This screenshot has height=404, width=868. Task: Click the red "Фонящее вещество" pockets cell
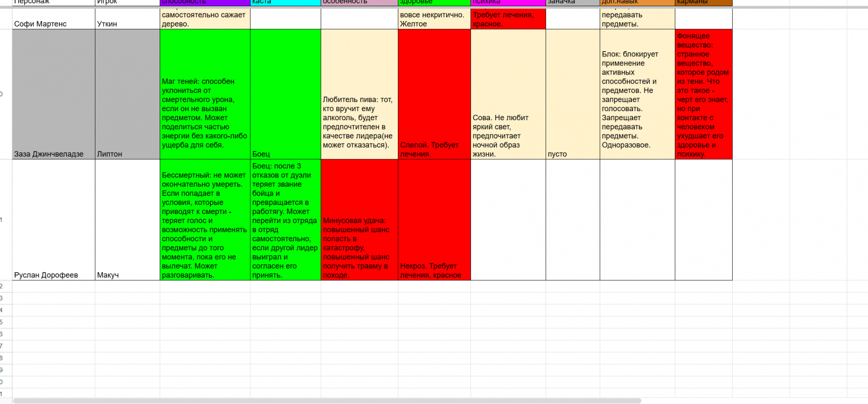pyautogui.click(x=704, y=94)
